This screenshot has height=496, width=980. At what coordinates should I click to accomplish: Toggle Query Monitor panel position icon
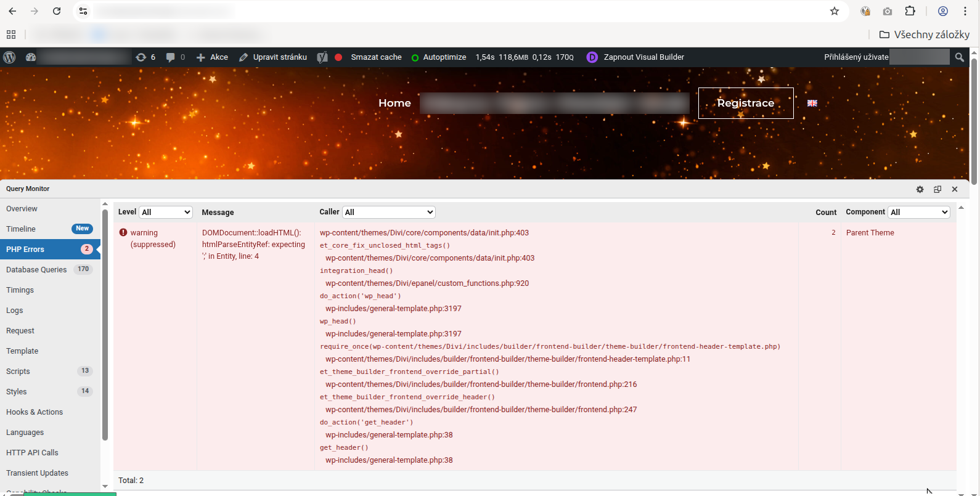tap(937, 189)
